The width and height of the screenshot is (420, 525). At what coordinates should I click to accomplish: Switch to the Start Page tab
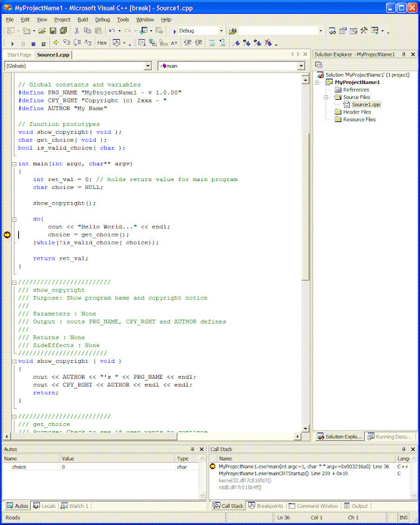(19, 55)
